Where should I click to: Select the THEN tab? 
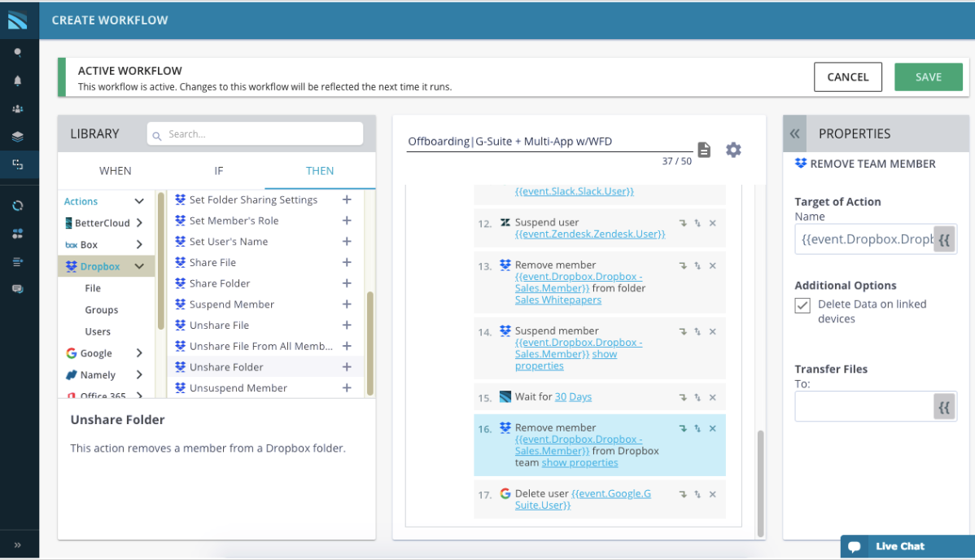(x=320, y=170)
